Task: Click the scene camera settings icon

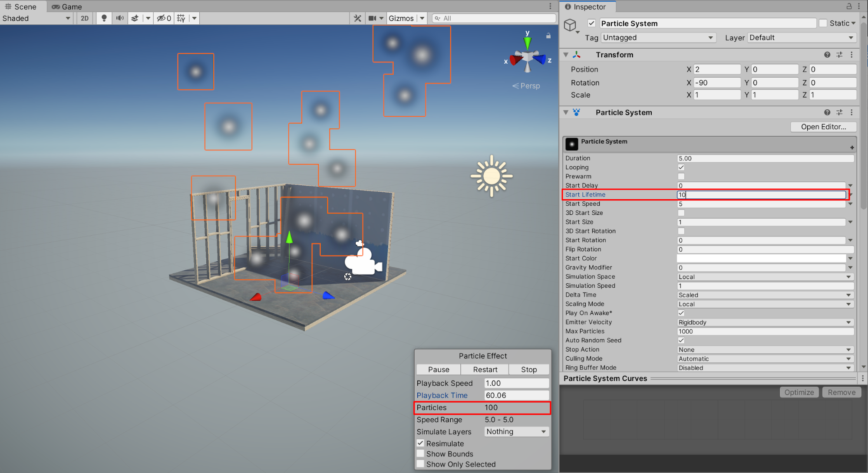Action: [x=372, y=18]
